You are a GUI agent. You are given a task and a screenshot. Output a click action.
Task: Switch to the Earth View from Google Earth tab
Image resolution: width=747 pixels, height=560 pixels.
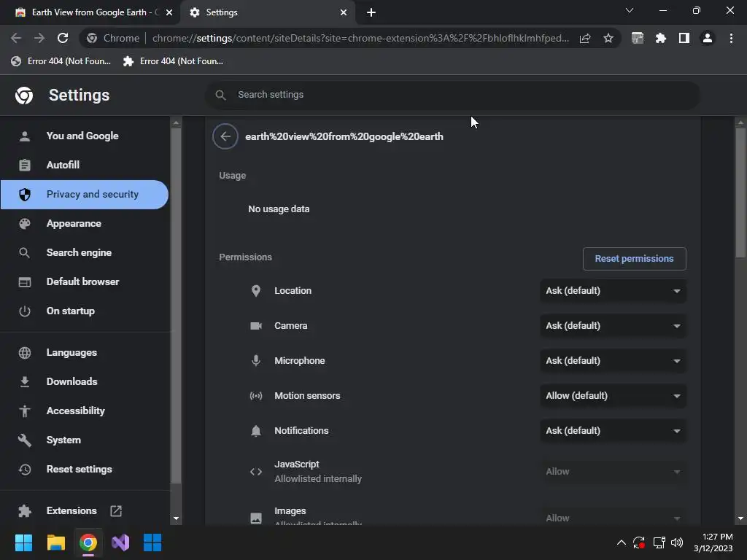(90, 12)
